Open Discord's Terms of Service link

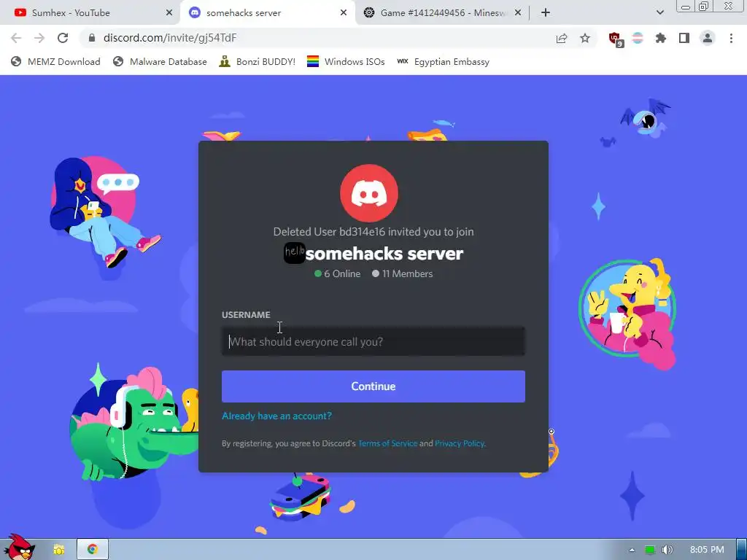388,443
